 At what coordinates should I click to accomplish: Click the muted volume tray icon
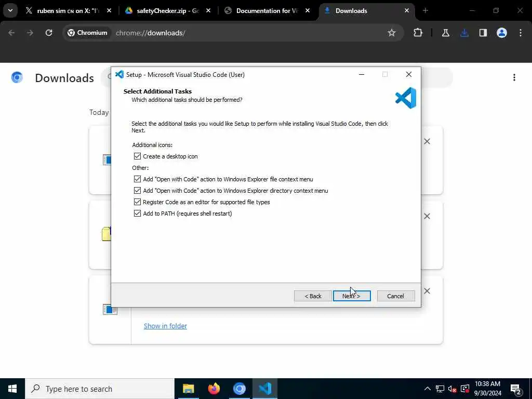tap(453, 389)
